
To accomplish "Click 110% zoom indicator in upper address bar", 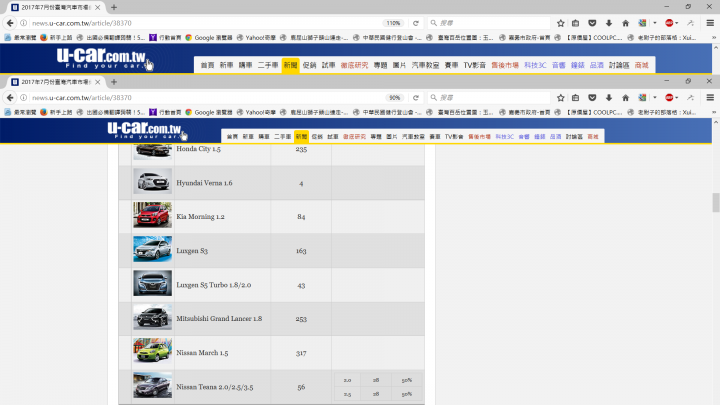I will [393, 23].
